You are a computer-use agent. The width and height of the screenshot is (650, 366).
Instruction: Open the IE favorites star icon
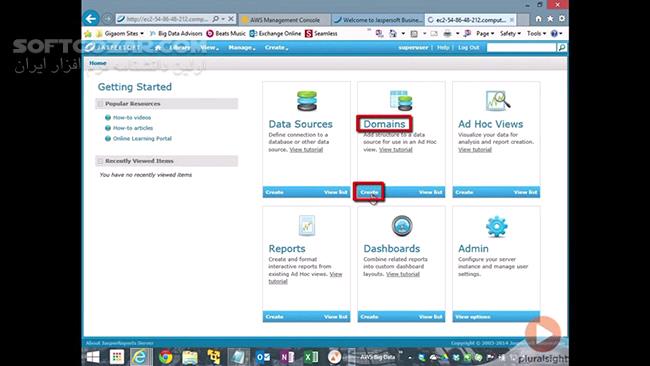click(x=550, y=19)
